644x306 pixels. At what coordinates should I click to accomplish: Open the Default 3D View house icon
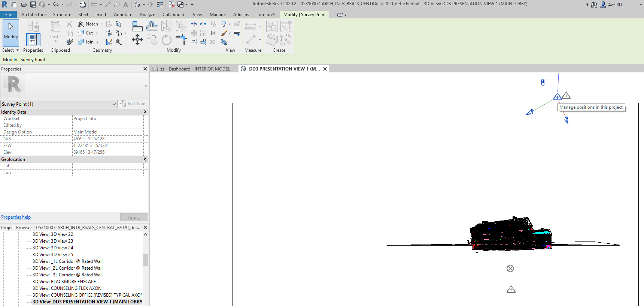[137, 4]
